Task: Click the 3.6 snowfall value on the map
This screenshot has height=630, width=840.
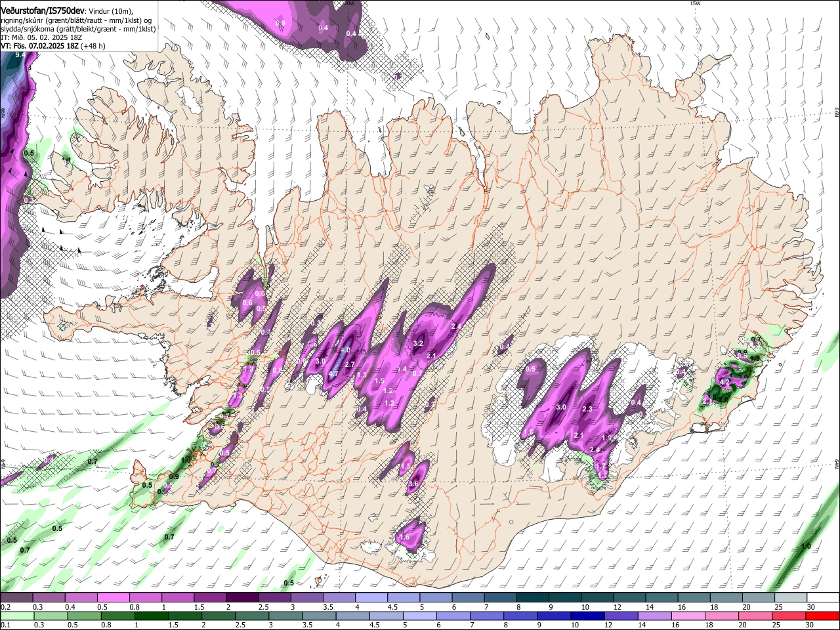Action: [413, 484]
